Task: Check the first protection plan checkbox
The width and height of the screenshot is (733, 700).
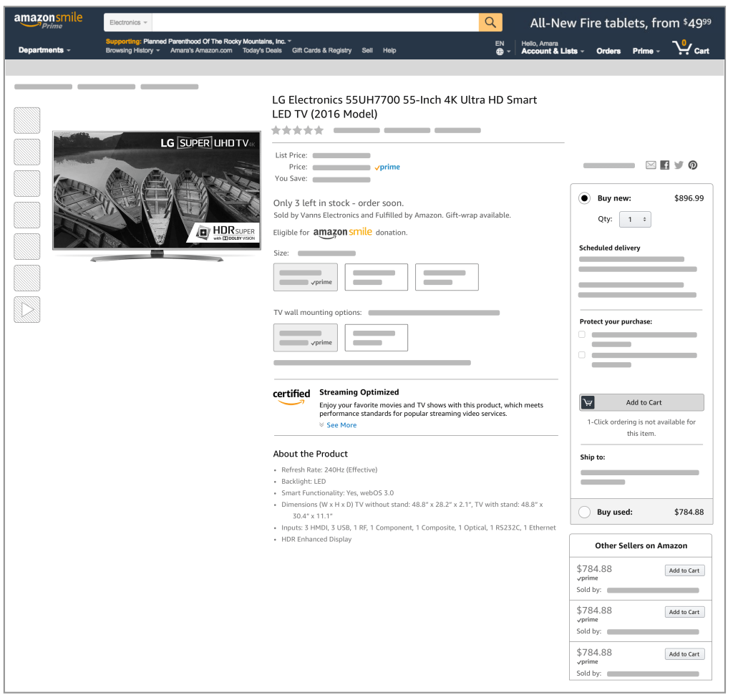Action: [582, 334]
